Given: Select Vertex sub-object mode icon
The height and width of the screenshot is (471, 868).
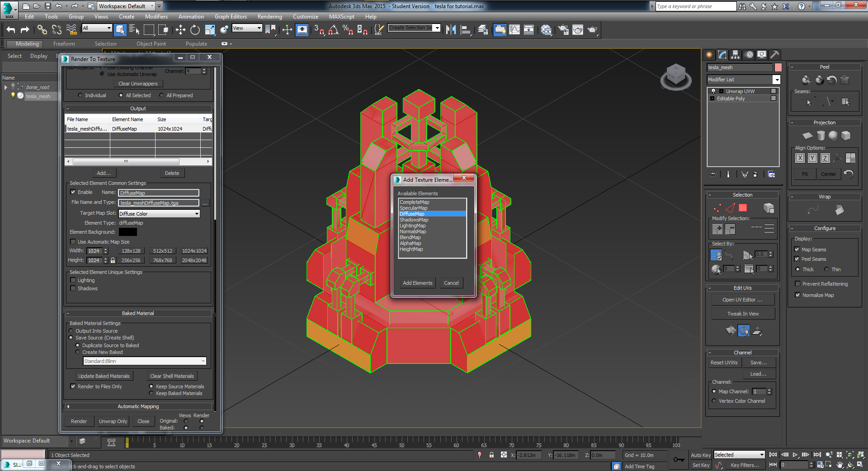Looking at the screenshot, I should pyautogui.click(x=717, y=208).
